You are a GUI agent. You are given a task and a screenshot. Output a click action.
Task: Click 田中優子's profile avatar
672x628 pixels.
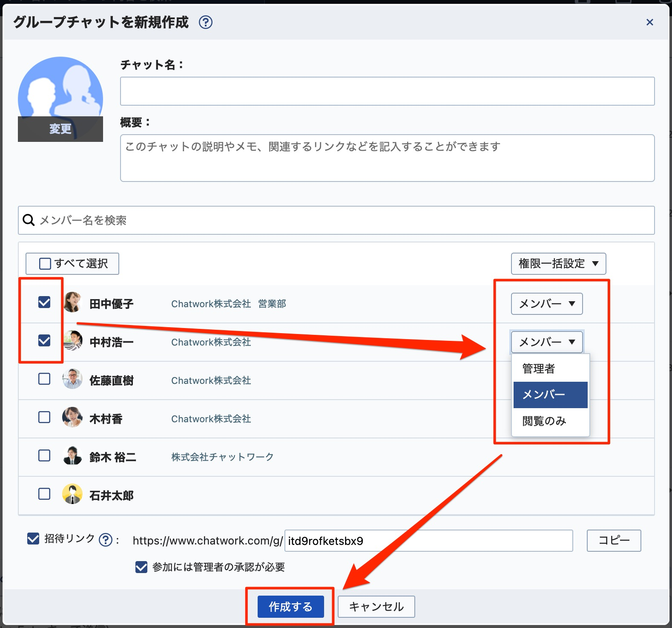pos(72,302)
